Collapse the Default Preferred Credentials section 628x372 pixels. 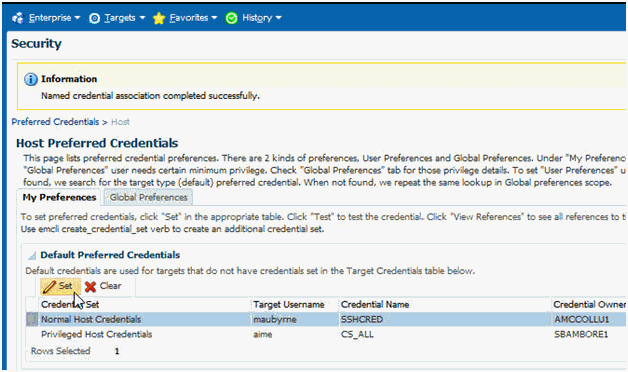[x=32, y=255]
